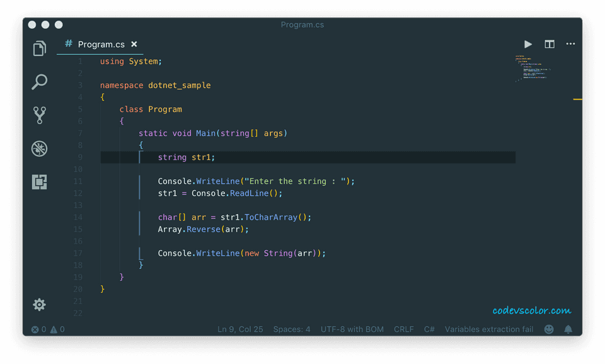Visit the codevscolor.com link
Viewport: 605px width, 364px height.
(x=531, y=309)
